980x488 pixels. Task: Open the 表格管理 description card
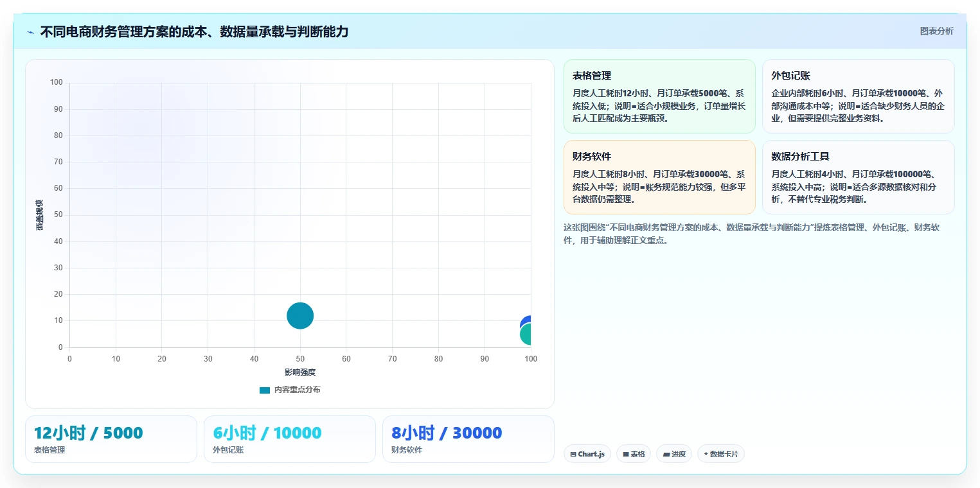659,96
